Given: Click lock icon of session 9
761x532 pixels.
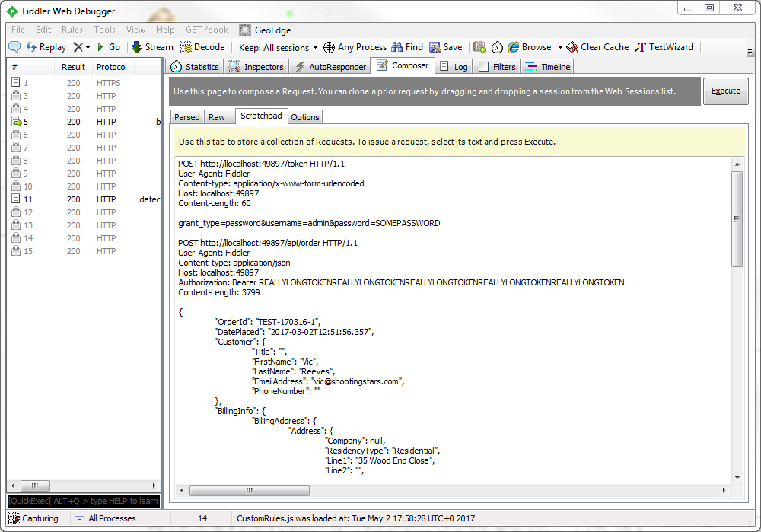Looking at the screenshot, I should pyautogui.click(x=15, y=174).
